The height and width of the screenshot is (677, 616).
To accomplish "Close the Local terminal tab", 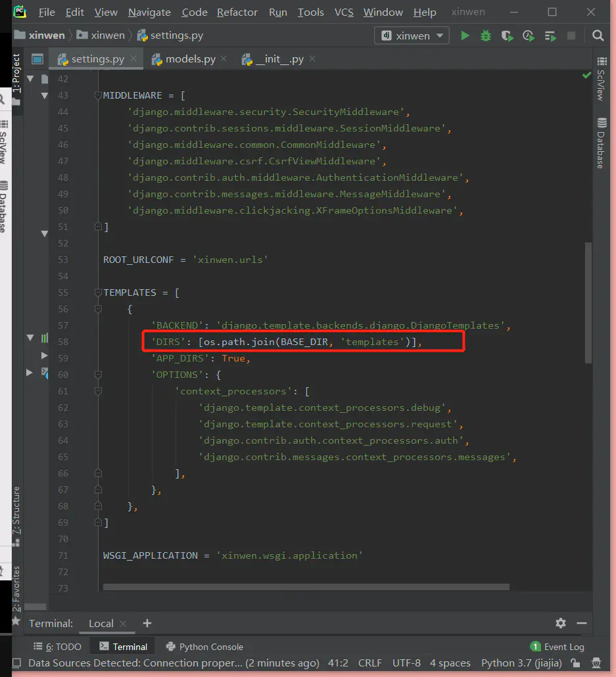I will click(x=123, y=624).
